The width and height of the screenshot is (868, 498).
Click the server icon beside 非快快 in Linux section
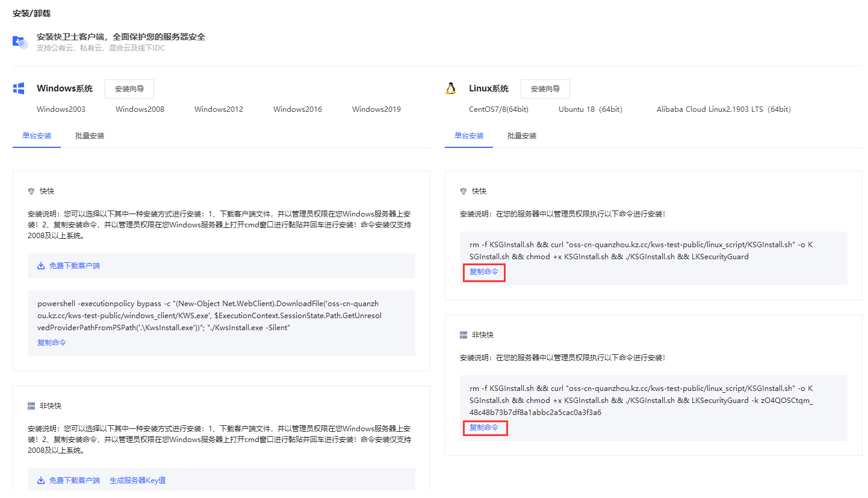(463, 334)
